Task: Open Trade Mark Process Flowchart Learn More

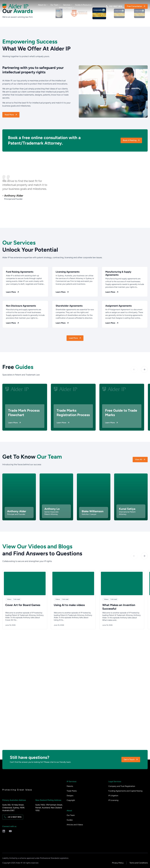Action: 15,423
